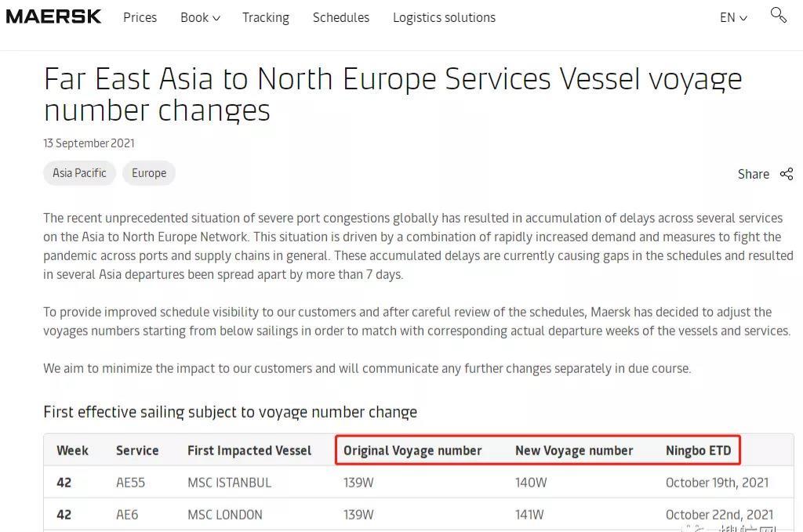Click the Ningbo ETD column header

[698, 451]
